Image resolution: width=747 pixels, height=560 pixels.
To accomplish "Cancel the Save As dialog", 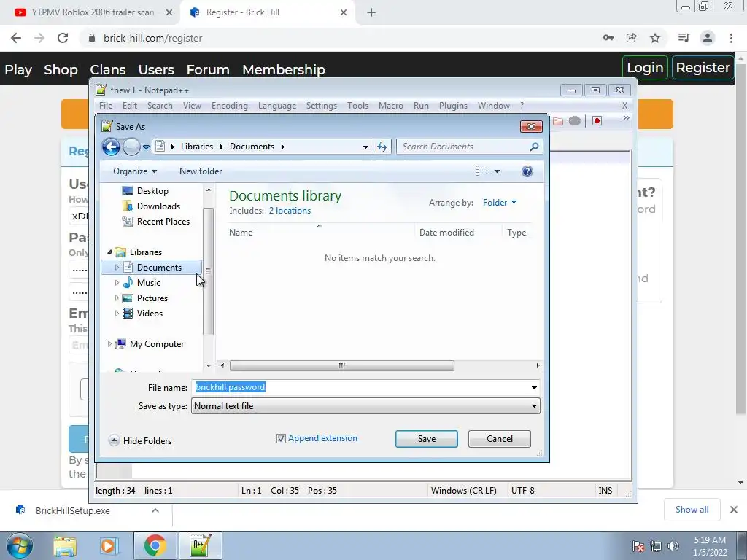I will click(x=499, y=439).
